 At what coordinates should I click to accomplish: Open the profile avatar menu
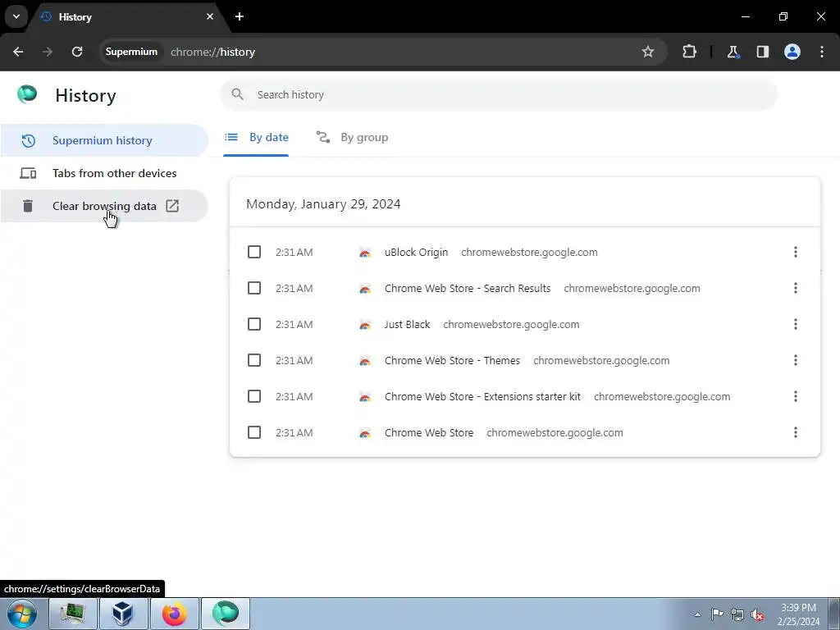(792, 52)
